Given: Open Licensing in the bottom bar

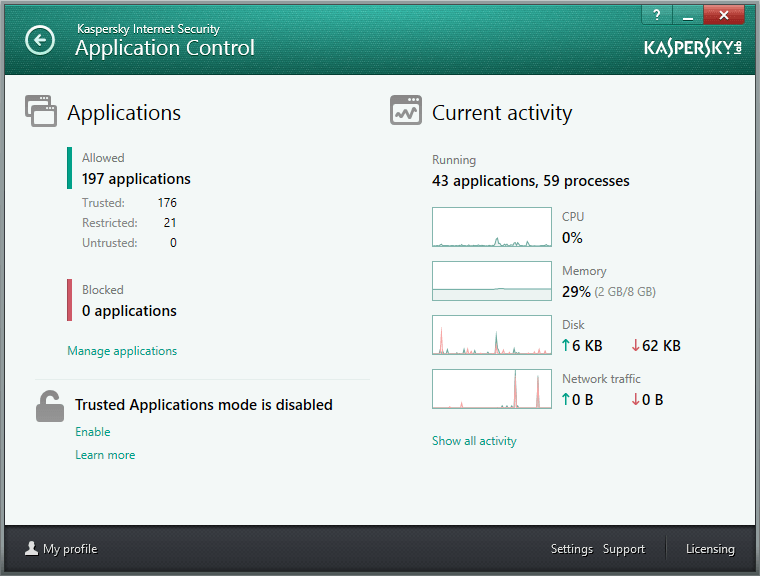Looking at the screenshot, I should click(x=710, y=548).
